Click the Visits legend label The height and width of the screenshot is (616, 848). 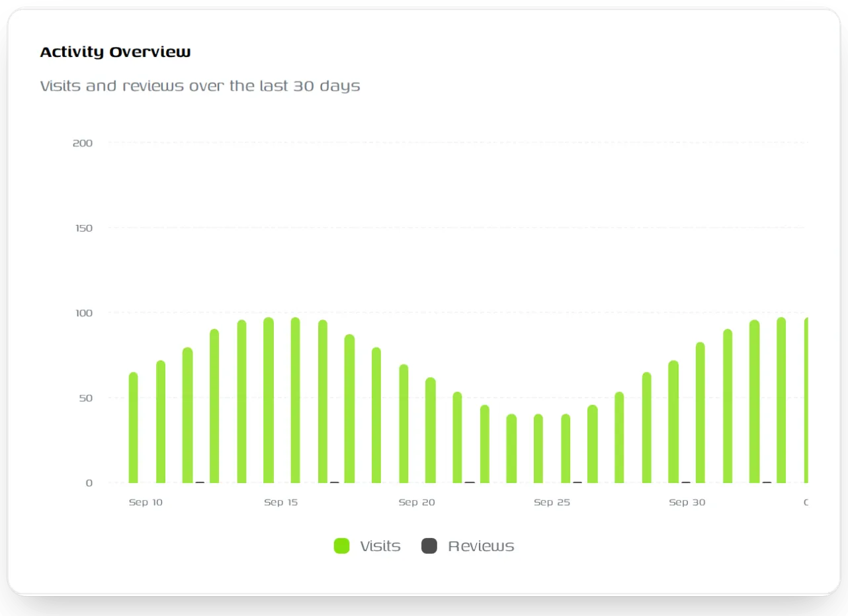[x=380, y=546]
